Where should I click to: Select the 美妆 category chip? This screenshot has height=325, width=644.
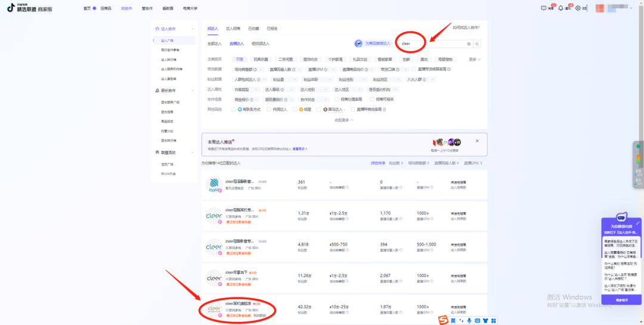(x=423, y=60)
